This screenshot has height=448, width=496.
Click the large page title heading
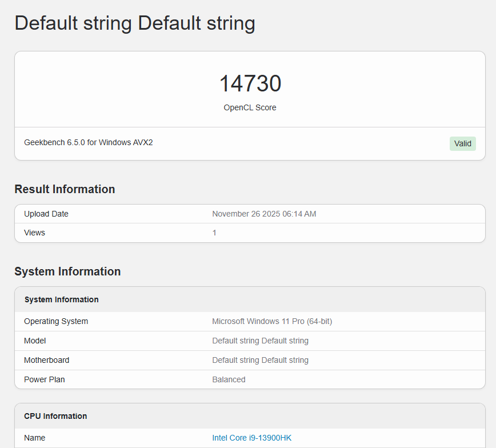(135, 23)
